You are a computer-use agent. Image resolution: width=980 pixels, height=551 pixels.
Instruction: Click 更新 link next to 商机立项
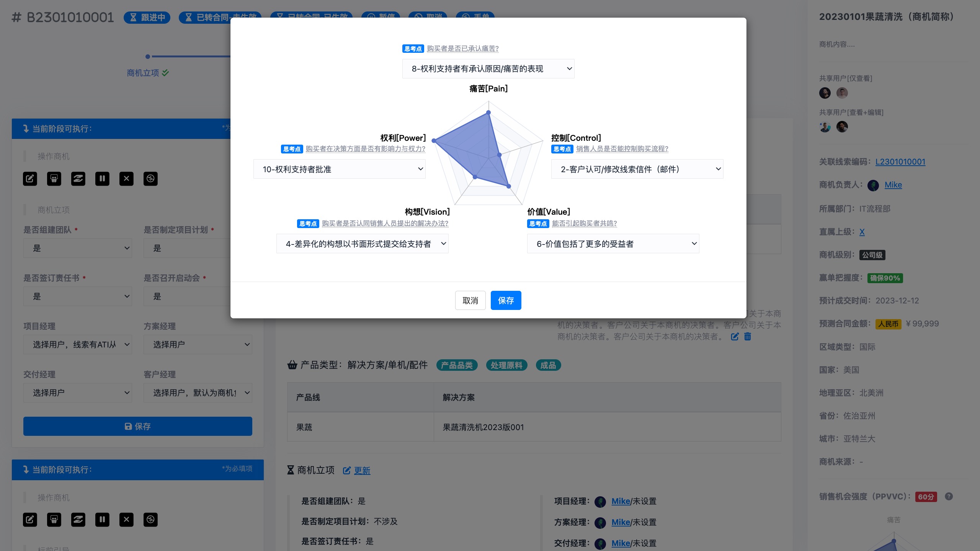(362, 471)
